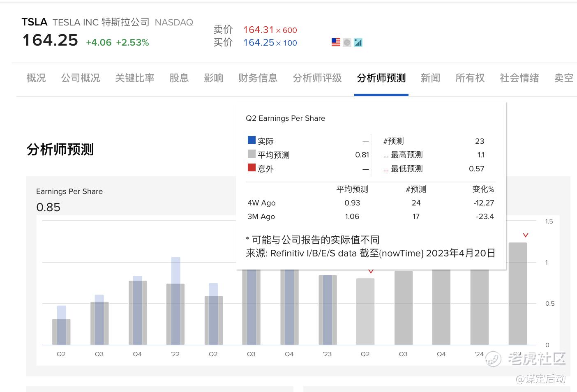This screenshot has height=392, width=577.
Task: Click the first Q2 bar in chart
Action: [x=61, y=325]
